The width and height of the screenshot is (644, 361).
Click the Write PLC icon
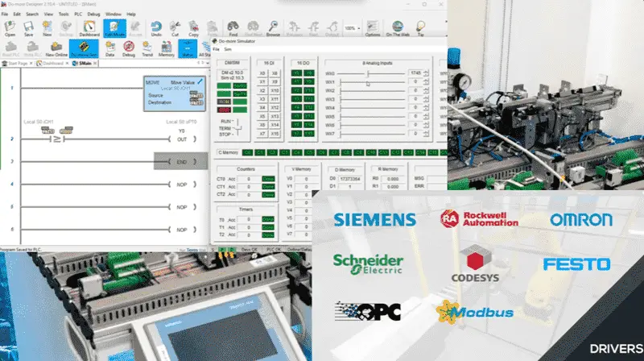[x=32, y=48]
